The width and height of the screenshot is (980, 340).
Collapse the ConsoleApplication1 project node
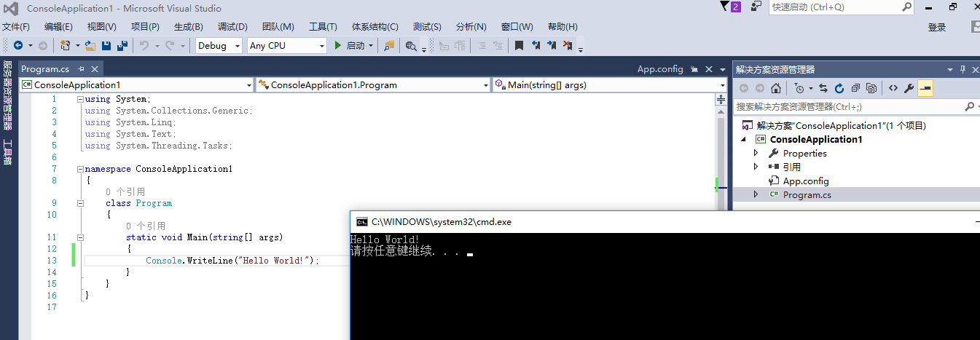[x=744, y=139]
